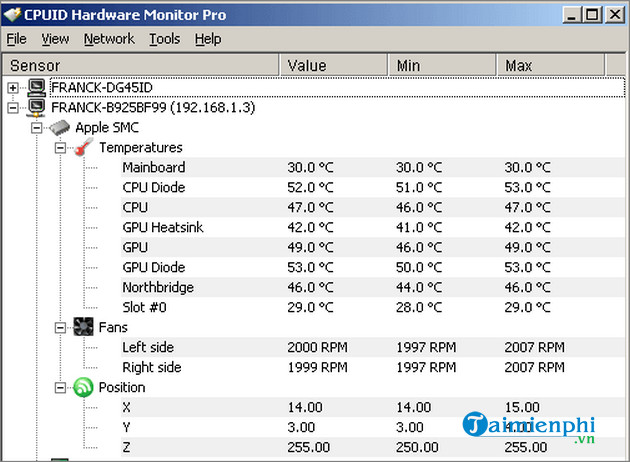
Task: Select the Z position row
Action: point(372,447)
